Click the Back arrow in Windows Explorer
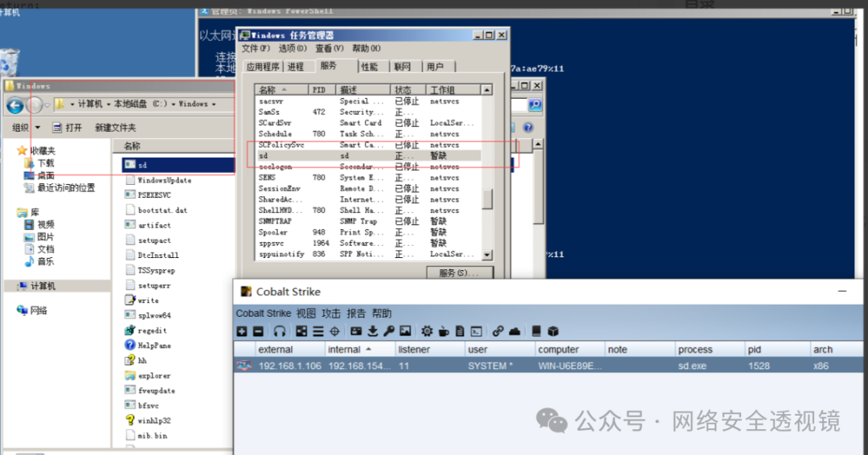Screen dimensions: 868x455 (x=15, y=105)
